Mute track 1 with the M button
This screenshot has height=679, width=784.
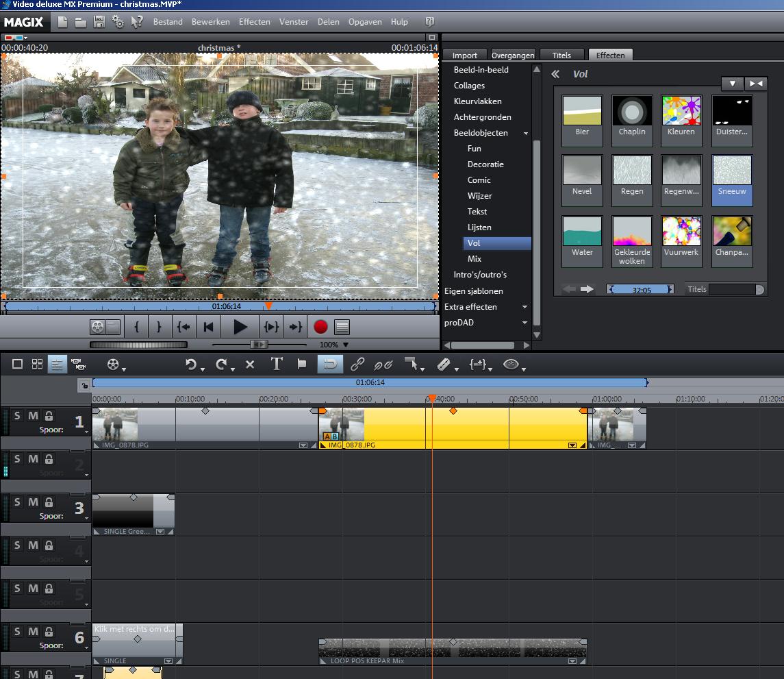[x=33, y=416]
